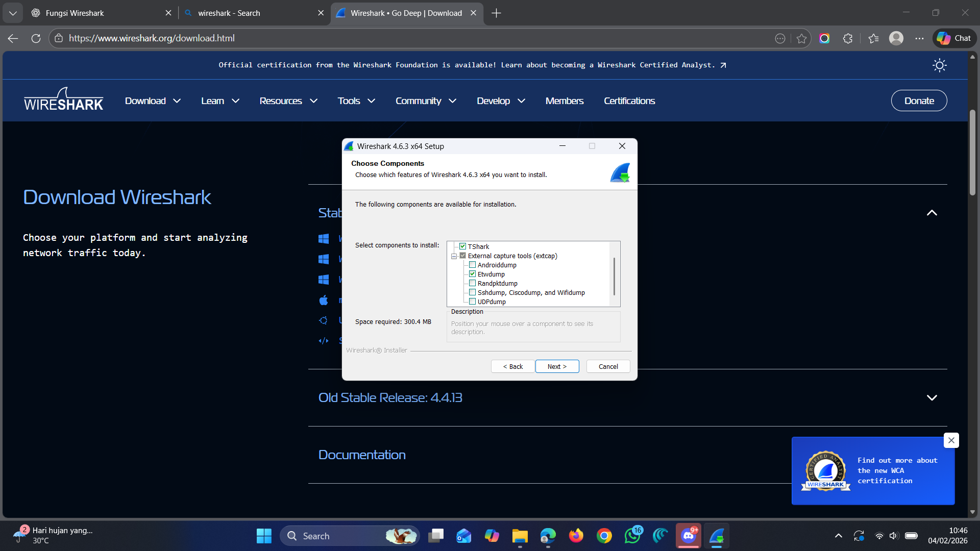Toggle the light/dark theme sun icon
The height and width of the screenshot is (551, 980).
pos(939,65)
